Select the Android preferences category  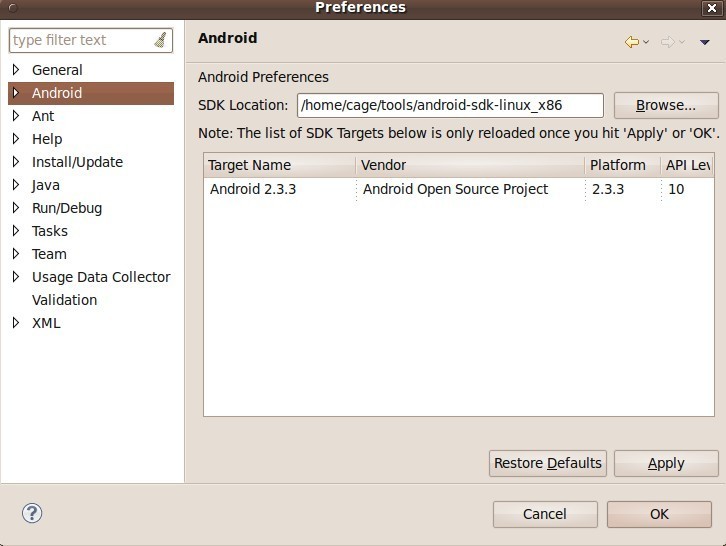click(x=57, y=93)
